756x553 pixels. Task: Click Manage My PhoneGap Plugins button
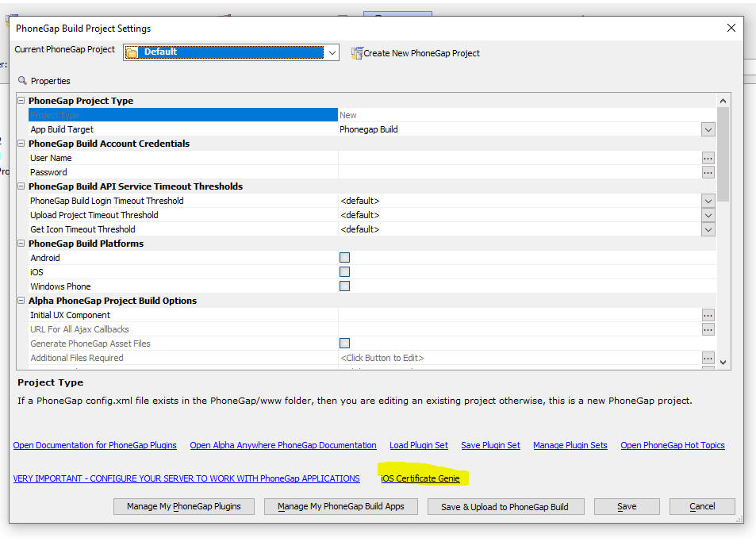(184, 507)
